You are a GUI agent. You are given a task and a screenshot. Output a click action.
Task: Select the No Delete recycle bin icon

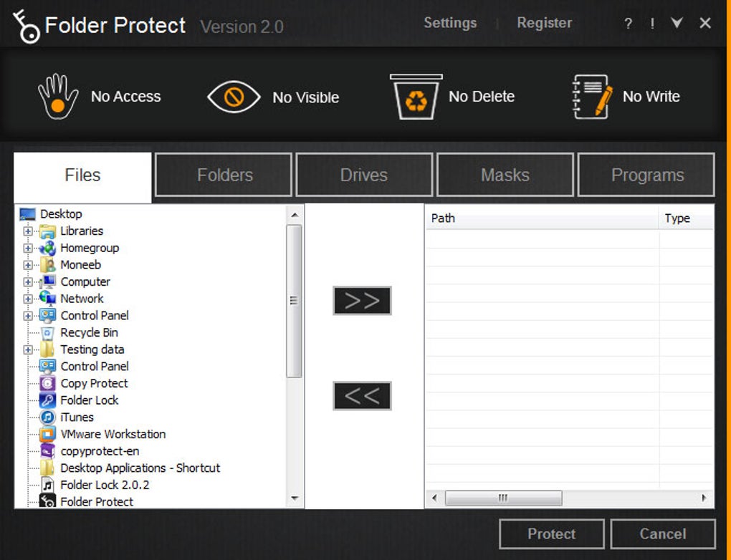click(416, 97)
